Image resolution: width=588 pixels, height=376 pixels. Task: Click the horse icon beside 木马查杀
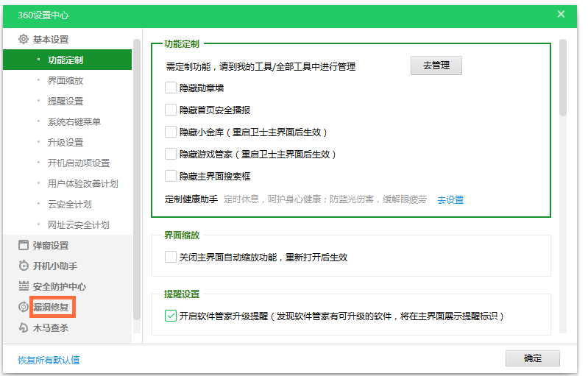pyautogui.click(x=24, y=327)
